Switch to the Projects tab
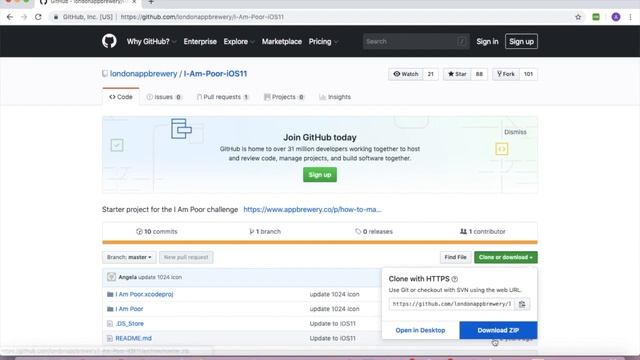 (x=284, y=97)
